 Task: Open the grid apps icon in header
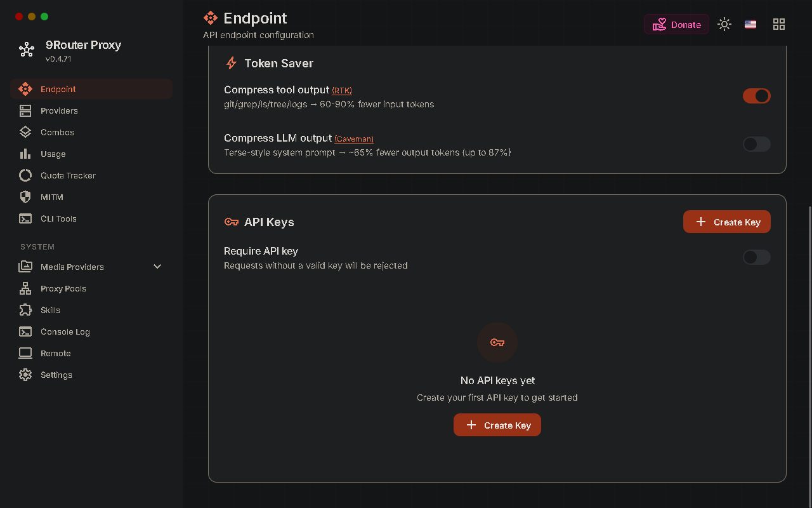779,24
